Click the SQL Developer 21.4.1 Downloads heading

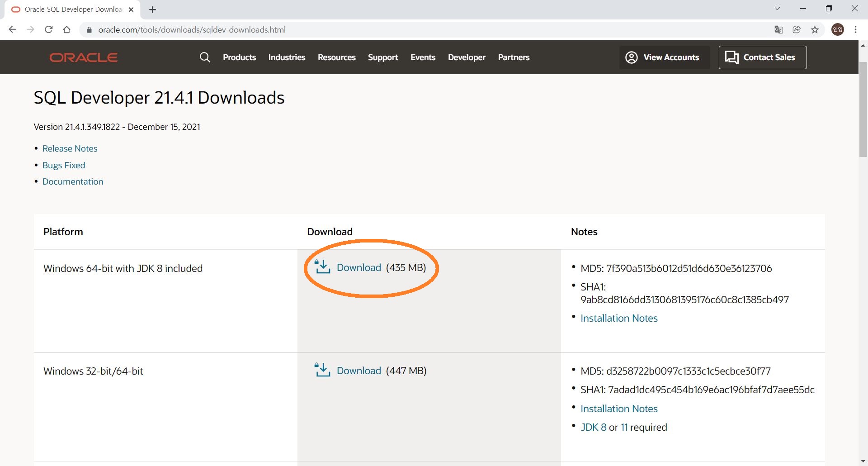159,98
